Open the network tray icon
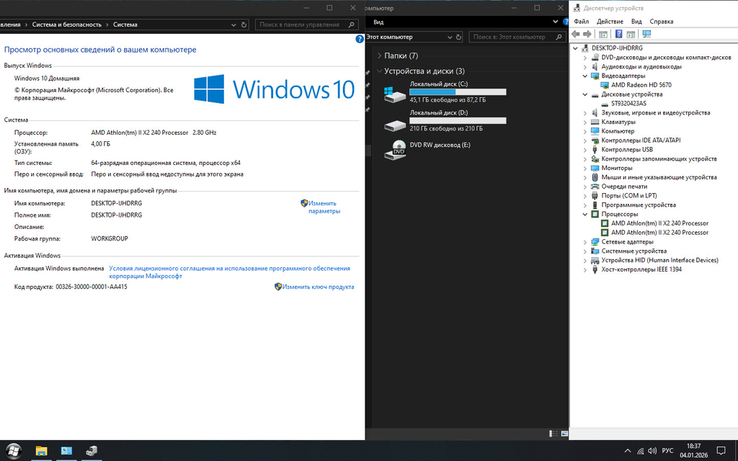This screenshot has width=738, height=461. point(640,451)
